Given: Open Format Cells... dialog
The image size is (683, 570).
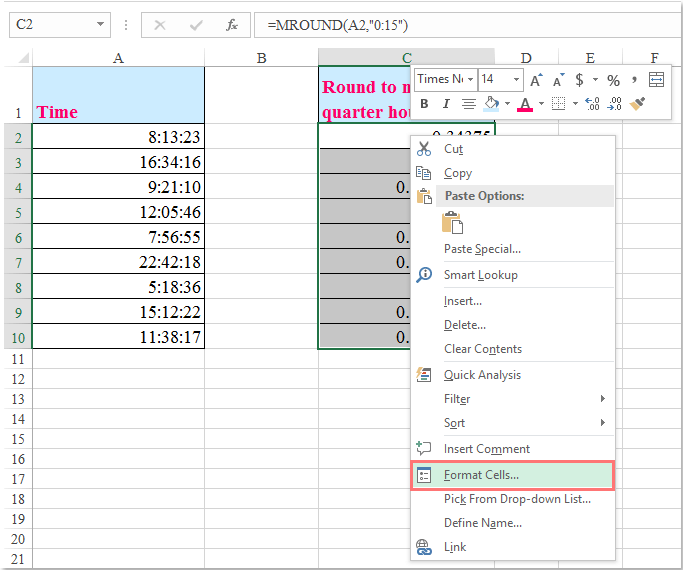Looking at the screenshot, I should point(513,475).
